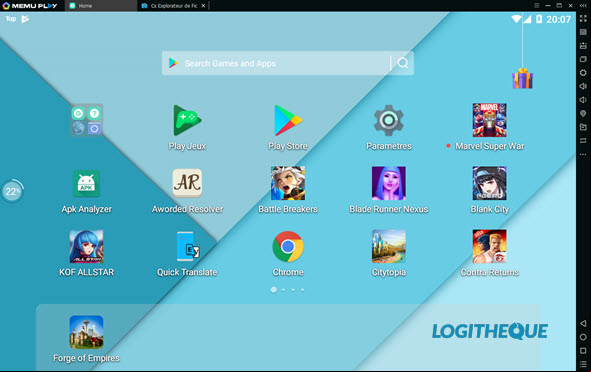
Task: Launch the Citytopia game
Action: point(389,246)
